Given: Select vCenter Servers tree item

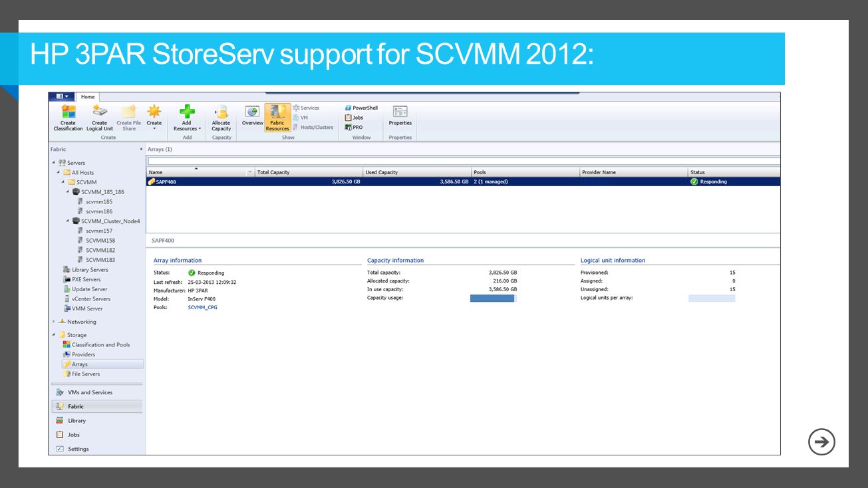Looking at the screenshot, I should click(86, 299).
